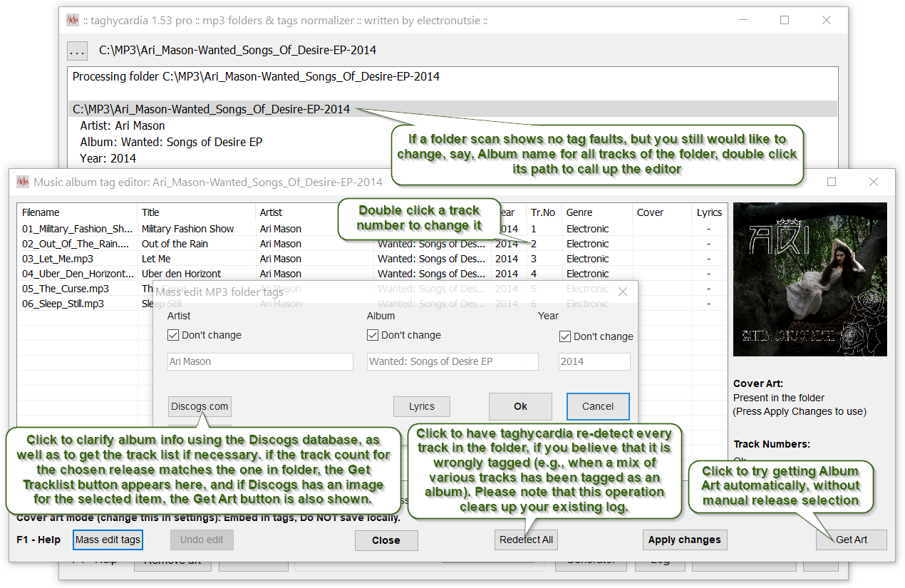
Task: Open folder browser with the '...' button
Action: coord(77,51)
